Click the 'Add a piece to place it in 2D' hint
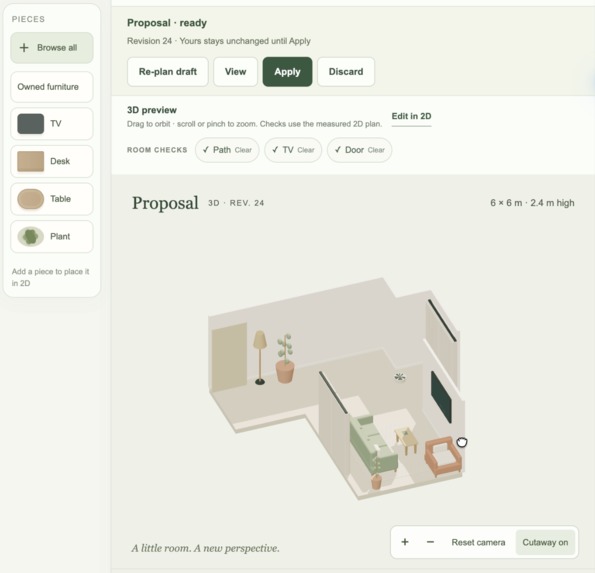This screenshot has width=595, height=573. coord(50,277)
